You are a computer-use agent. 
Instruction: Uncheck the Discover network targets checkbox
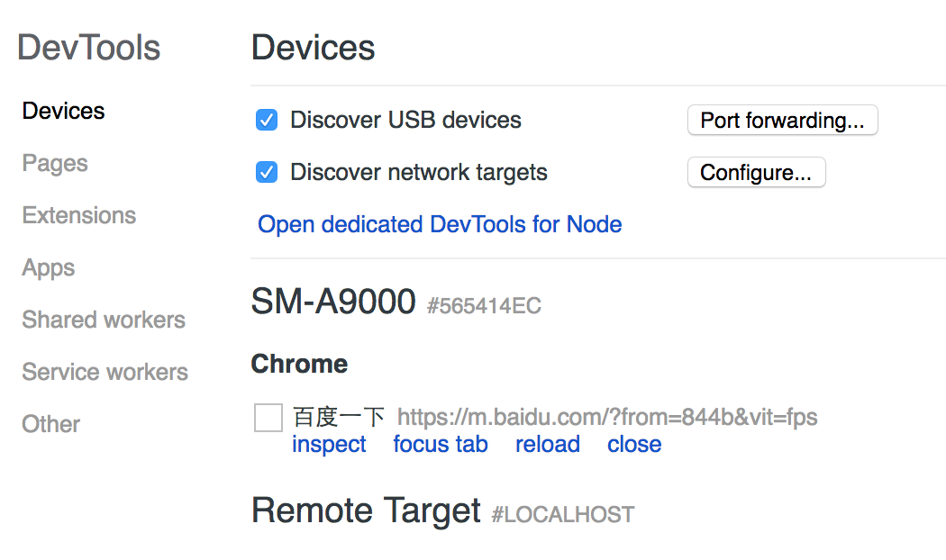[267, 172]
